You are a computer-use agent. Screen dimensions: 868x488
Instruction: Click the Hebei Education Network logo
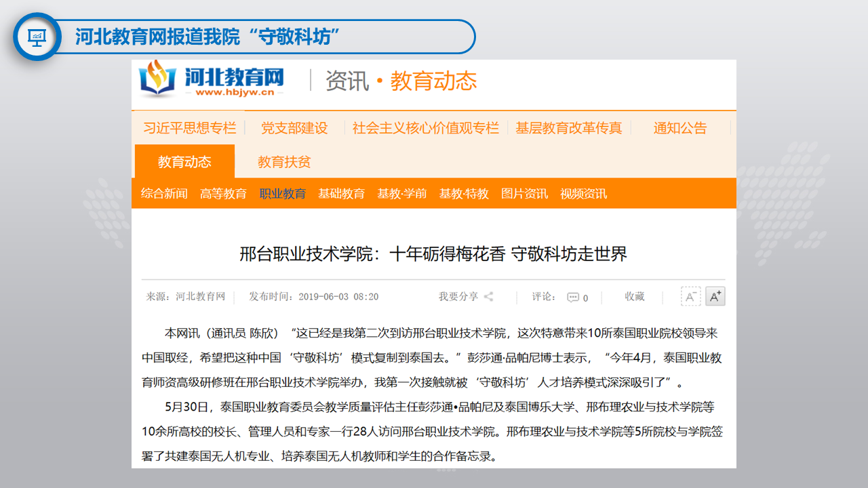pos(212,80)
